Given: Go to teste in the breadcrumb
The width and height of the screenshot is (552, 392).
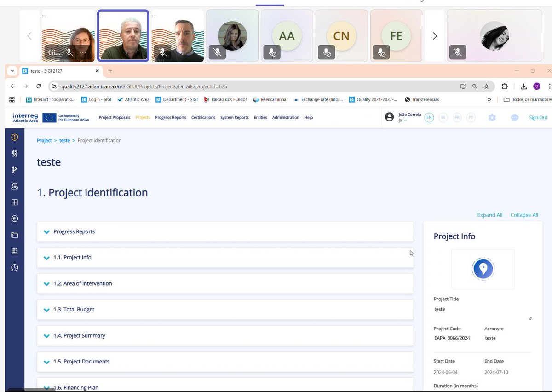Looking at the screenshot, I should coord(64,140).
